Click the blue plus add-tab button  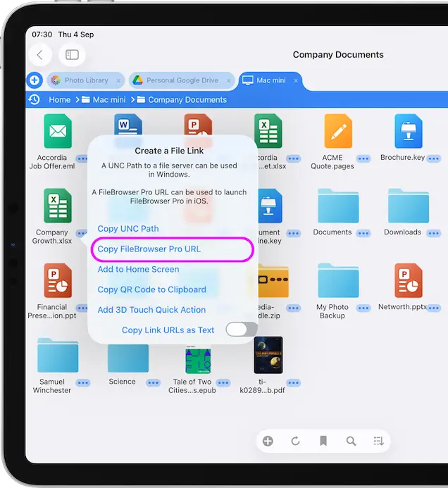coord(35,80)
